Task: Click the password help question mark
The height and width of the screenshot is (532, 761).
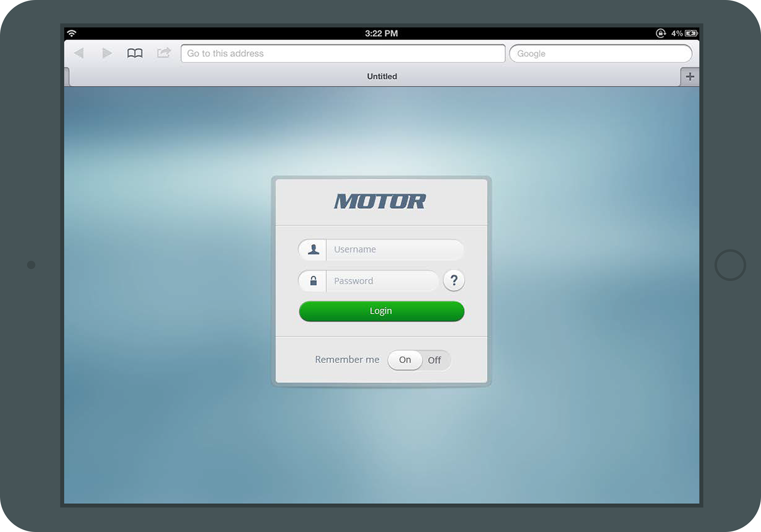Action: click(454, 281)
